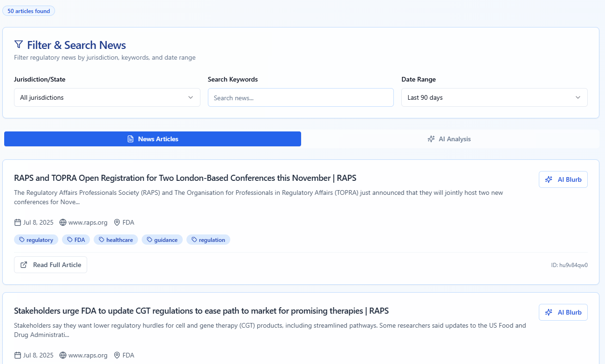Click the location pin icon beside FDA
Image resolution: width=605 pixels, height=364 pixels.
click(117, 222)
